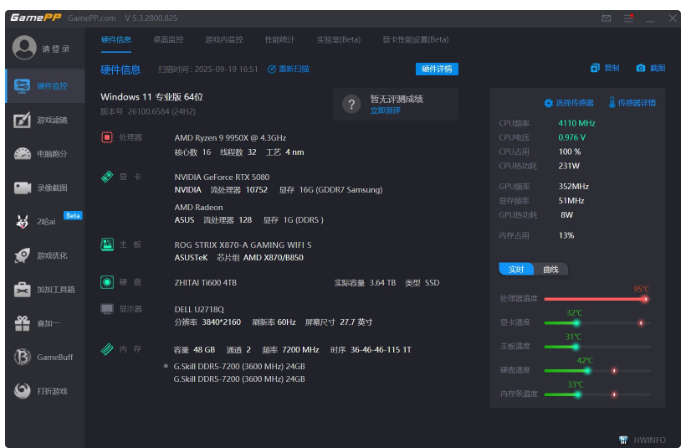The width and height of the screenshot is (684, 448).
Task: Click "ZHITAI Ti600 4TB" text
Action: coord(205,283)
